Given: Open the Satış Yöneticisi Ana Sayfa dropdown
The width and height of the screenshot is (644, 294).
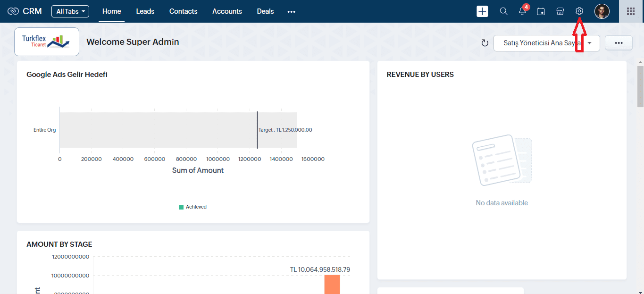Looking at the screenshot, I should (x=546, y=43).
